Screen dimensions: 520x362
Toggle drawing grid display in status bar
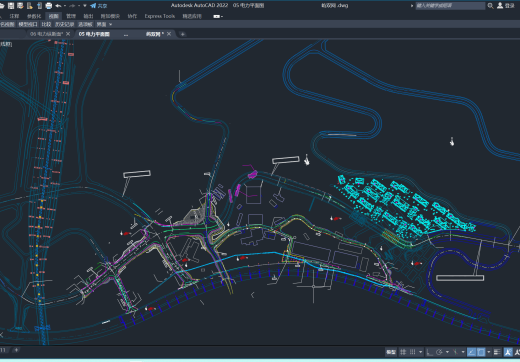[403, 352]
